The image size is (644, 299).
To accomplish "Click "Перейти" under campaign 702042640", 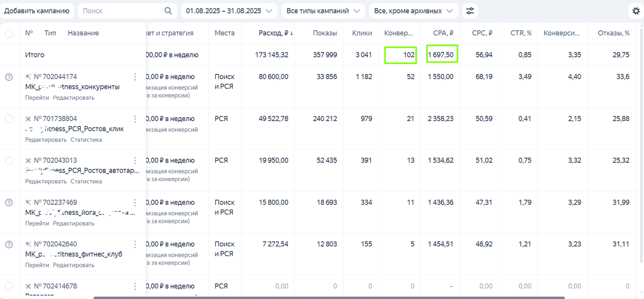I will [x=37, y=265].
